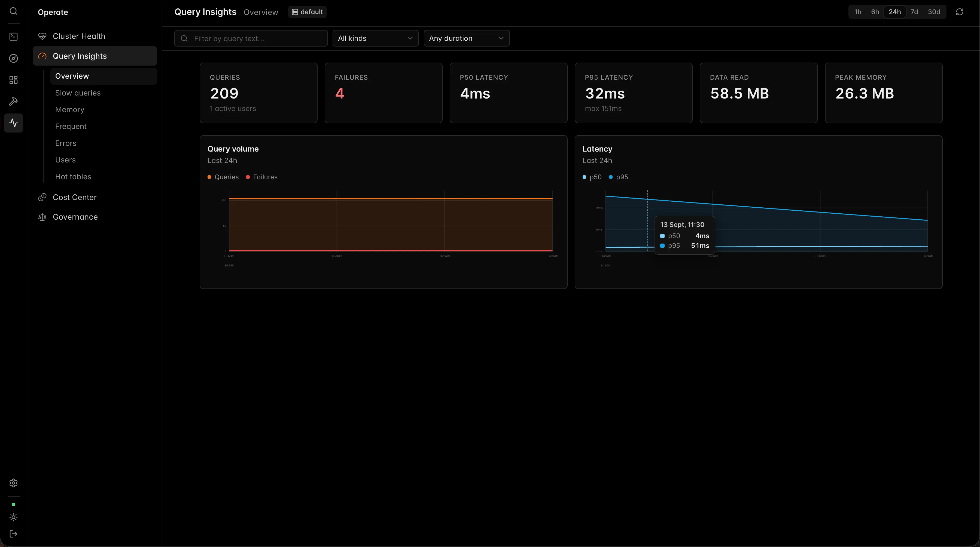
Task: Select the 1h time range
Action: tap(858, 12)
